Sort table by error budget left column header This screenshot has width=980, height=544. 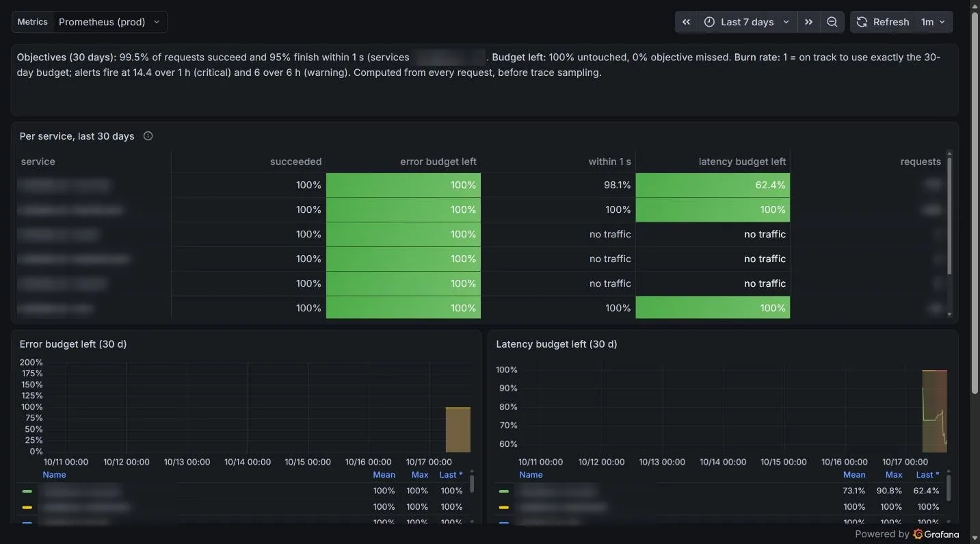coord(438,161)
